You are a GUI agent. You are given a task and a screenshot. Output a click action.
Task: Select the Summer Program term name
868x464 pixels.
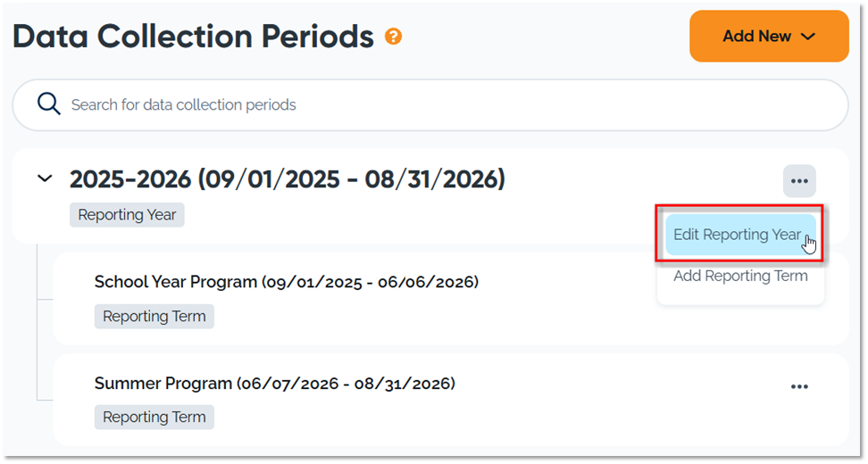pos(163,384)
